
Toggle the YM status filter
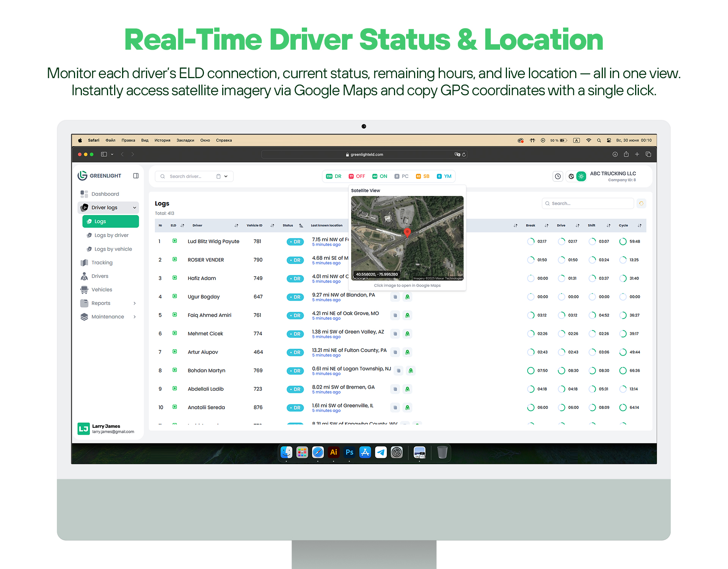click(x=444, y=176)
